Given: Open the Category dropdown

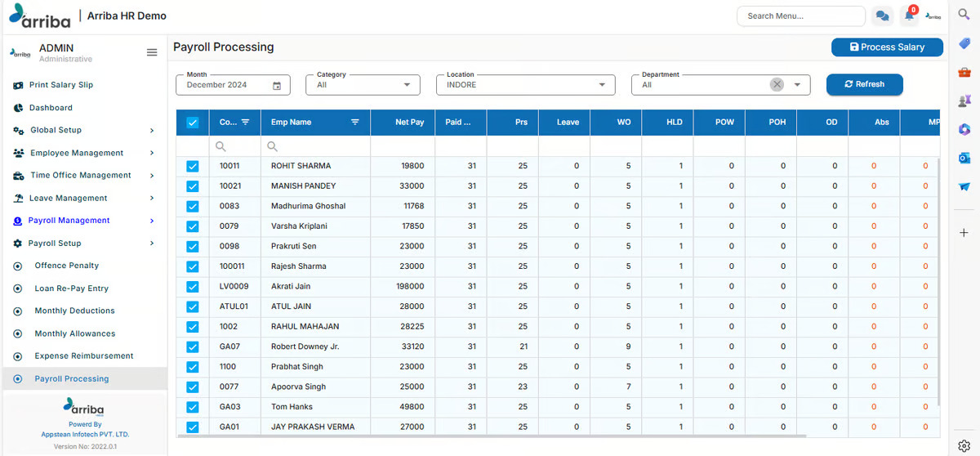Looking at the screenshot, I should (x=363, y=85).
